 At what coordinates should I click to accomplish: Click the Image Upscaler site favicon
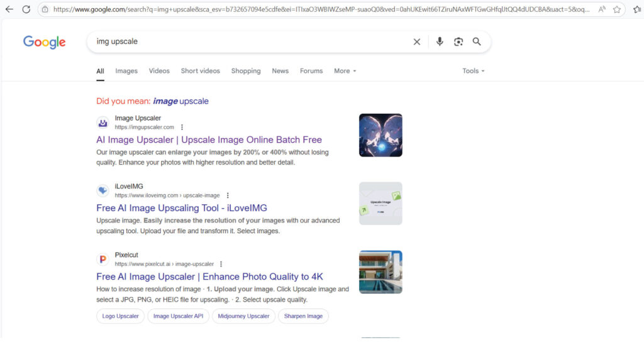coord(103,123)
